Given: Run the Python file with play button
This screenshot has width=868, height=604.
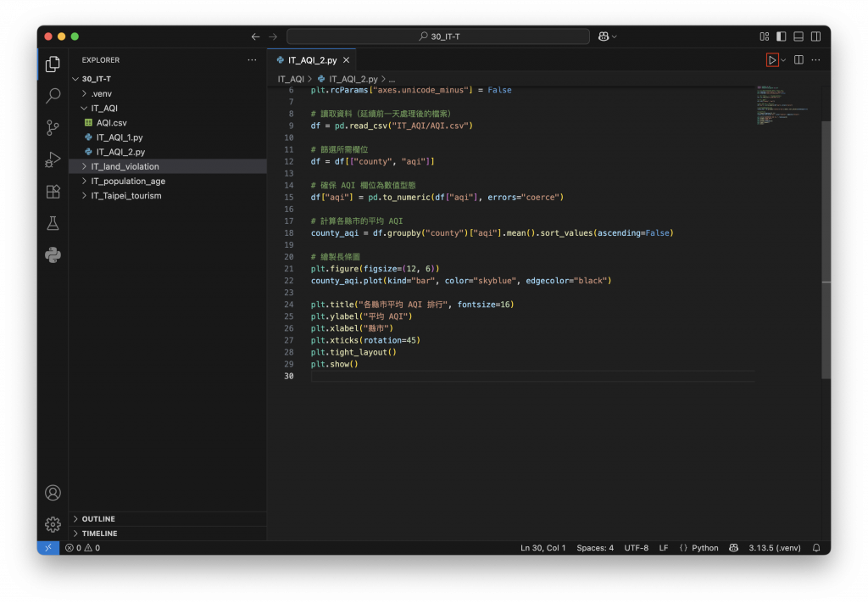Looking at the screenshot, I should tap(771, 60).
